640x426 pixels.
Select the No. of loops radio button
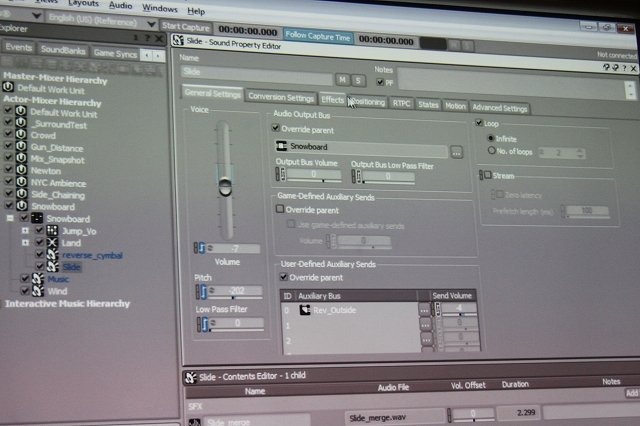[x=487, y=152]
